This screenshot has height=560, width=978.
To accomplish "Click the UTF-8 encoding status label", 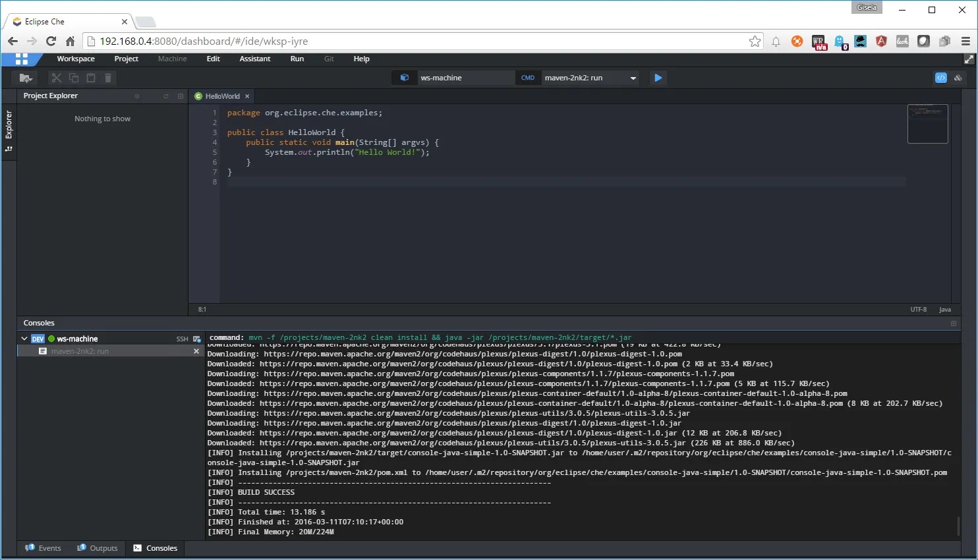I will tap(918, 310).
